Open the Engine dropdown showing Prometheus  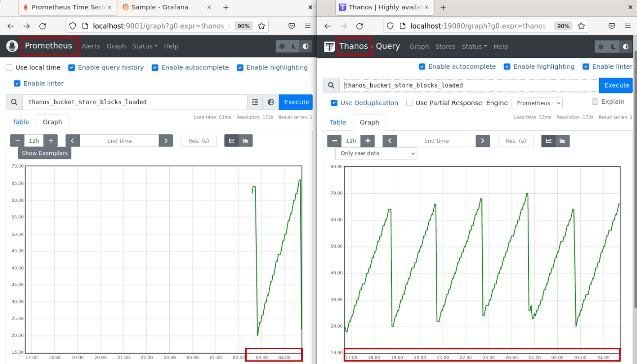[x=537, y=103]
